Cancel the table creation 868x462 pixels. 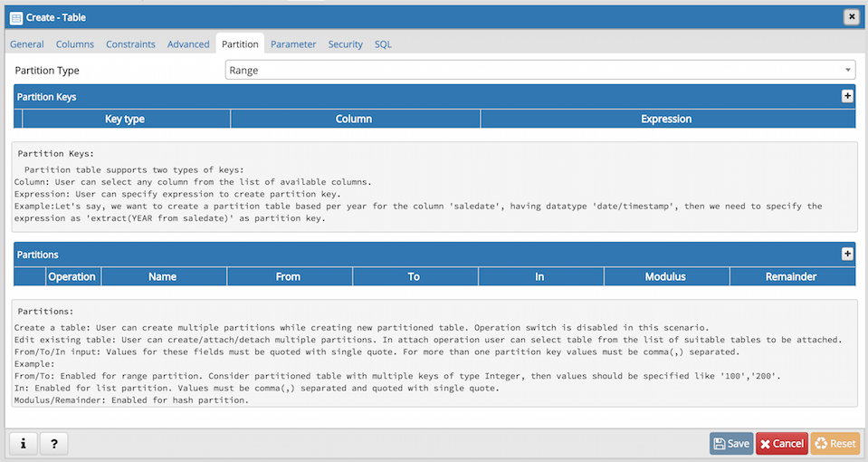[782, 444]
